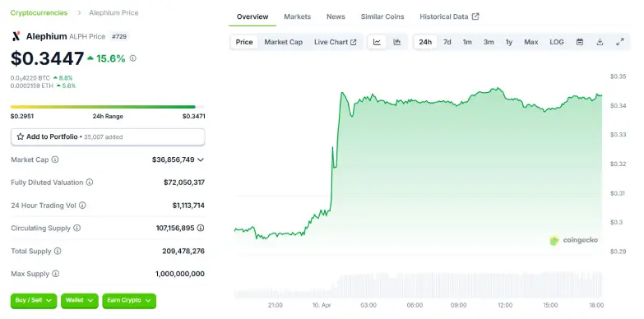Click the star icon in Add to Portfolio
Viewport: 644px width, 319px height.
(x=20, y=136)
